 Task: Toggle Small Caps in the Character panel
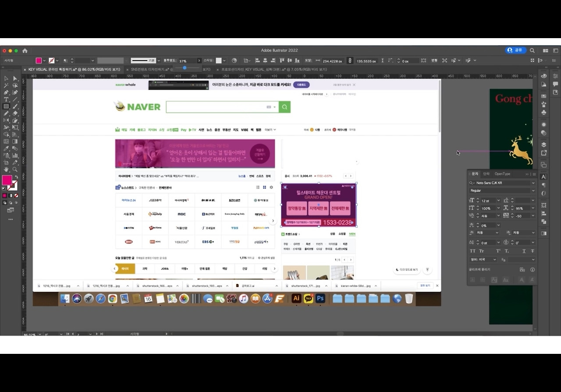(481, 251)
